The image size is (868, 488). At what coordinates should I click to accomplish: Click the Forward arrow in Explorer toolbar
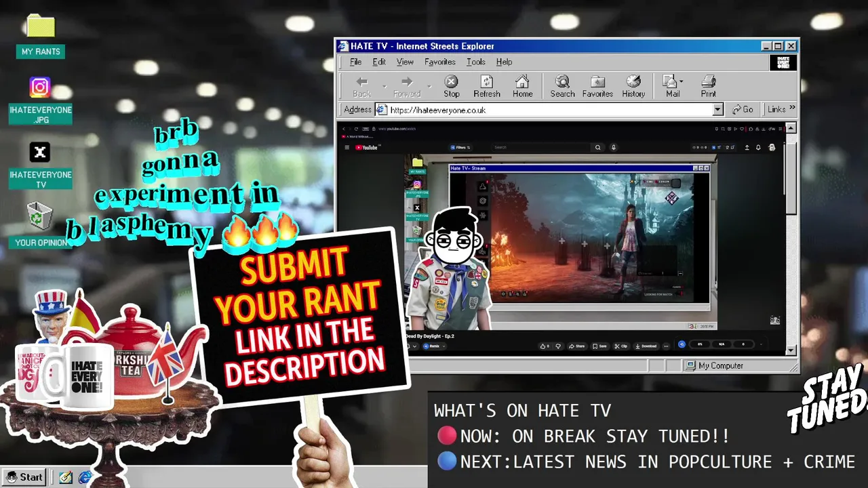click(407, 81)
